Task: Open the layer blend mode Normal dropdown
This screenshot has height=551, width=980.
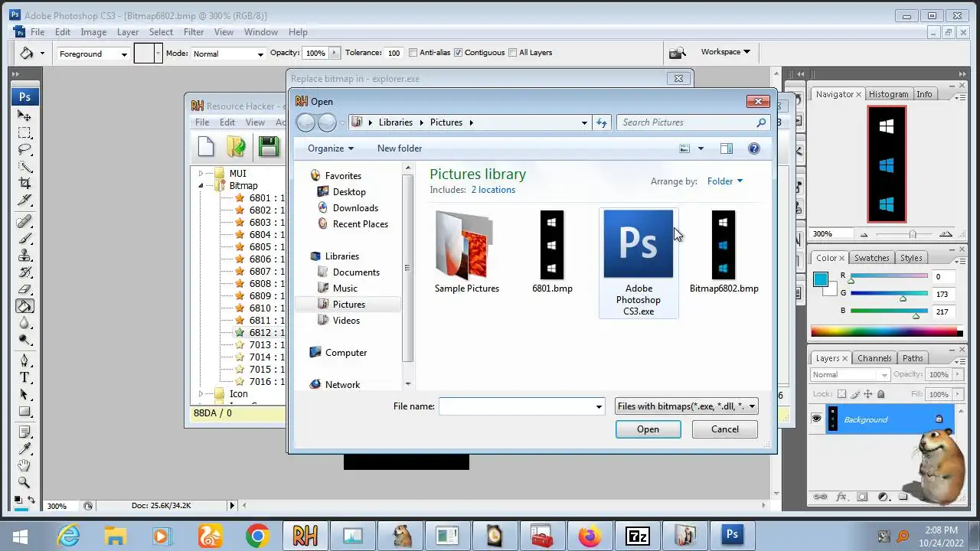Action: point(850,375)
